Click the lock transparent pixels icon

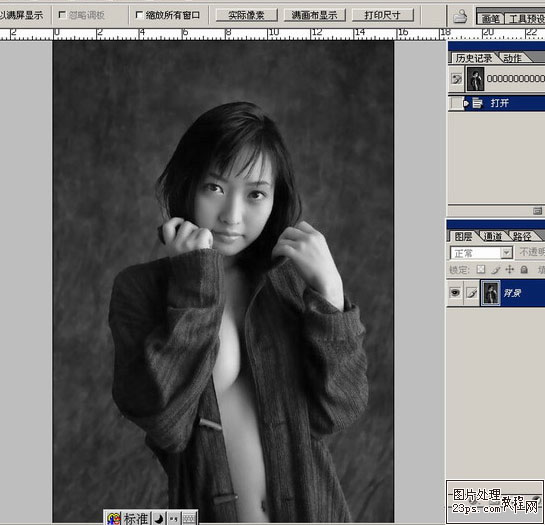point(481,269)
